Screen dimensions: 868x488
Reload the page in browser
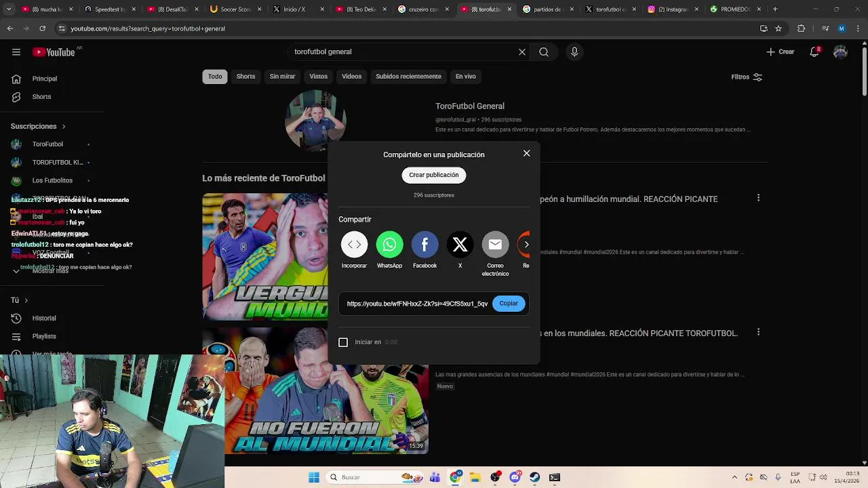(x=42, y=28)
